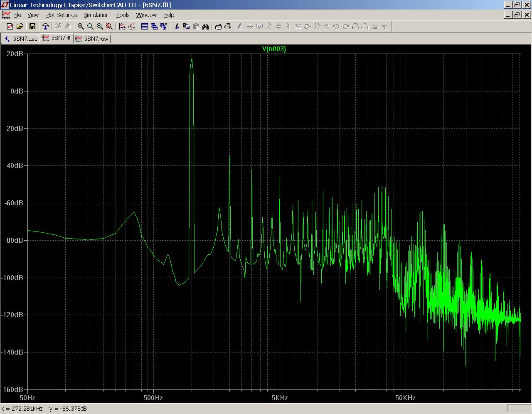Click the Mirror component icon
This screenshot has height=414, width=532.
(365, 27)
